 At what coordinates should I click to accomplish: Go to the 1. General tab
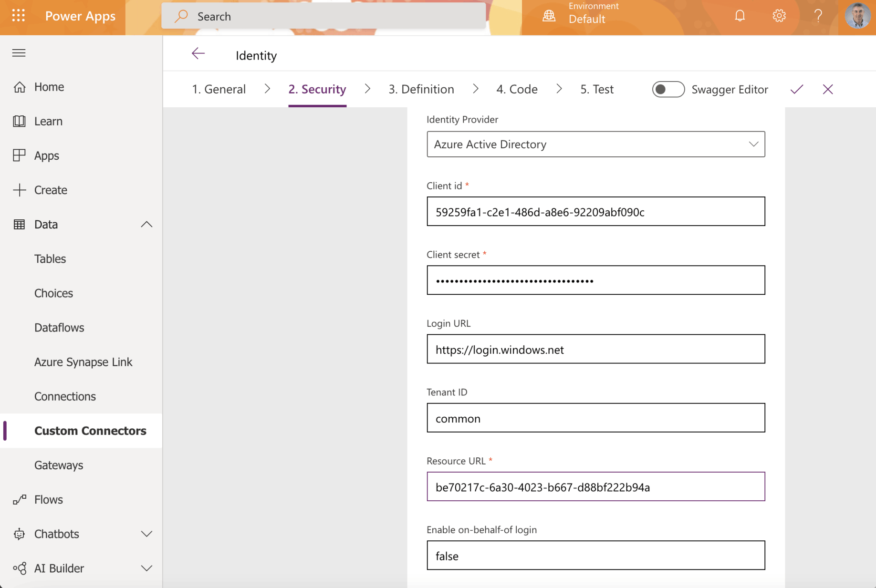[x=219, y=89]
